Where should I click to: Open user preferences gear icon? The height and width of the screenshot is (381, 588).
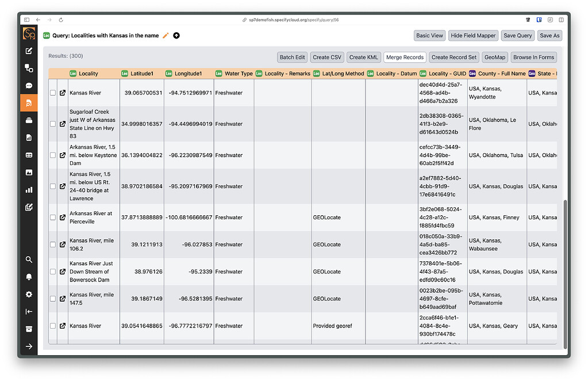[x=29, y=294]
